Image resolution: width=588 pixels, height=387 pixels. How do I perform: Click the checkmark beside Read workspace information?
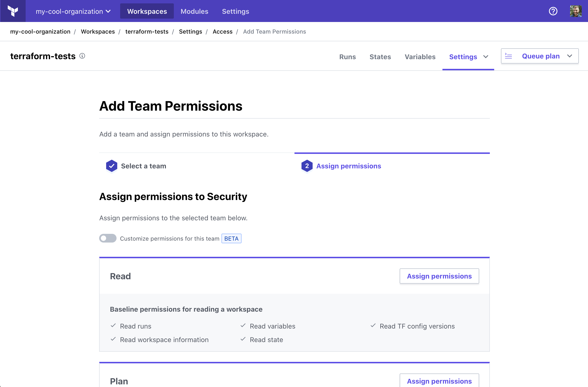click(x=113, y=339)
